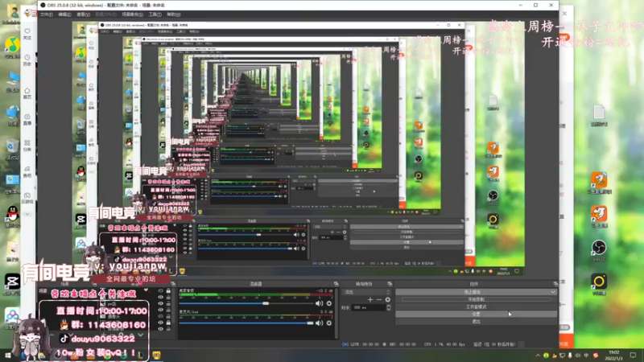This screenshot has width=644, height=362.
Task: Click 工作室模式 button in outermost OBS controls
Action: coord(476,306)
